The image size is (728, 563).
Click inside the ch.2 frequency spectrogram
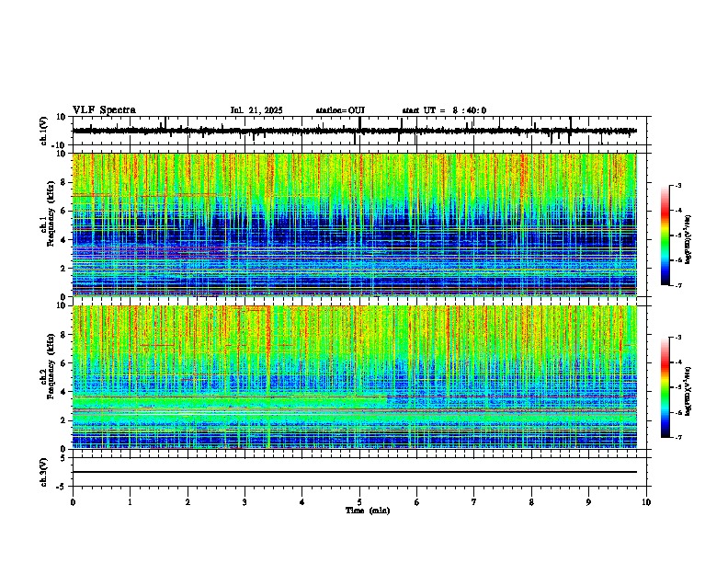click(354, 377)
